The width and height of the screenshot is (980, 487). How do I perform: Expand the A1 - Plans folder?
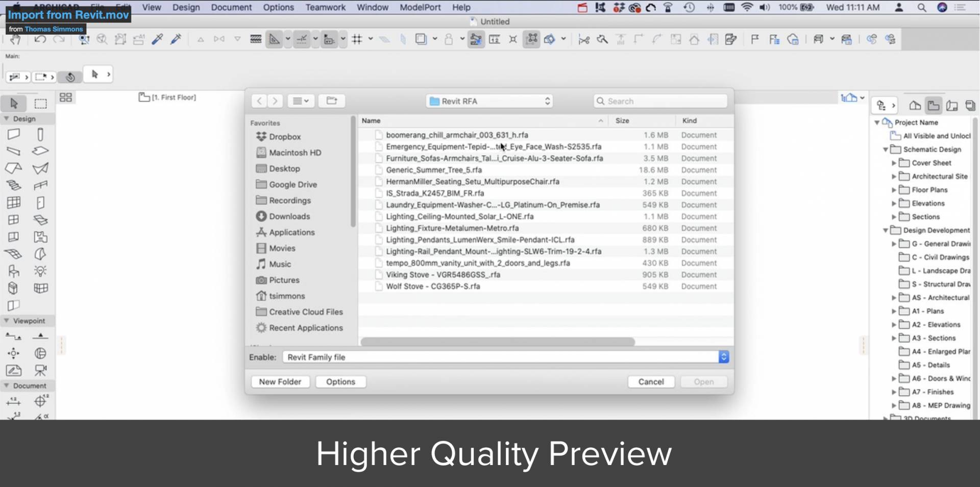point(894,311)
